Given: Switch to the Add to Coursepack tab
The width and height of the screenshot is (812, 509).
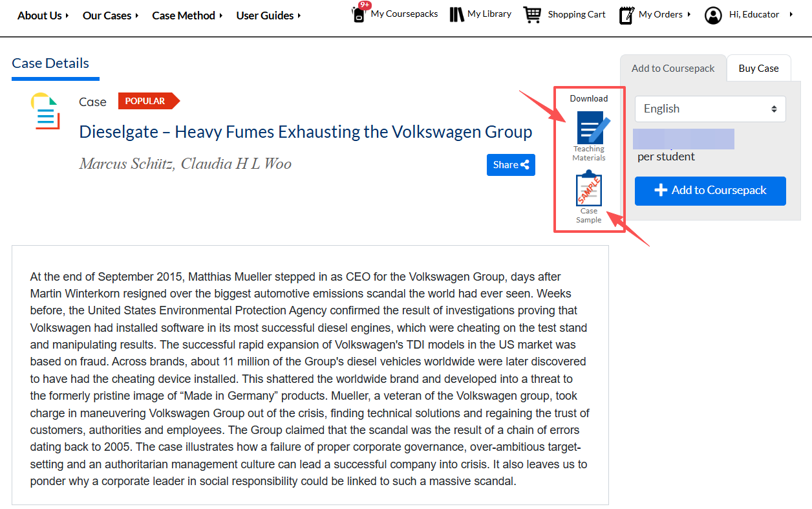Looking at the screenshot, I should click(x=673, y=68).
